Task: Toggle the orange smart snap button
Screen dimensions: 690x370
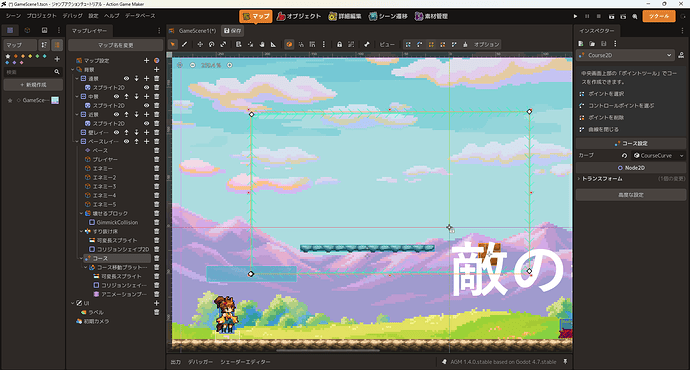Action: point(289,44)
